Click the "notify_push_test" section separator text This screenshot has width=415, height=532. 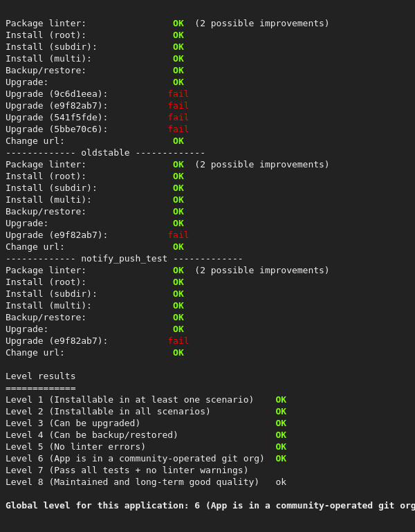[124, 258]
